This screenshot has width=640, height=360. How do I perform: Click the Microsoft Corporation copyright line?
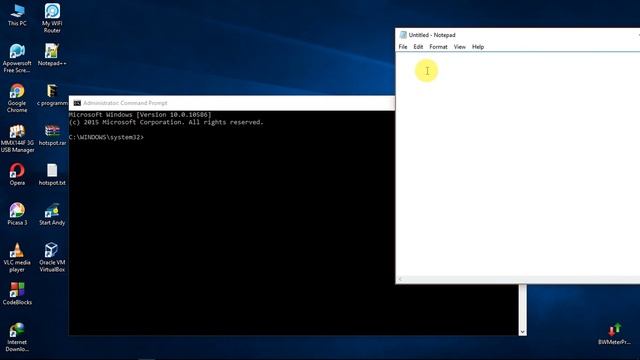pos(166,122)
